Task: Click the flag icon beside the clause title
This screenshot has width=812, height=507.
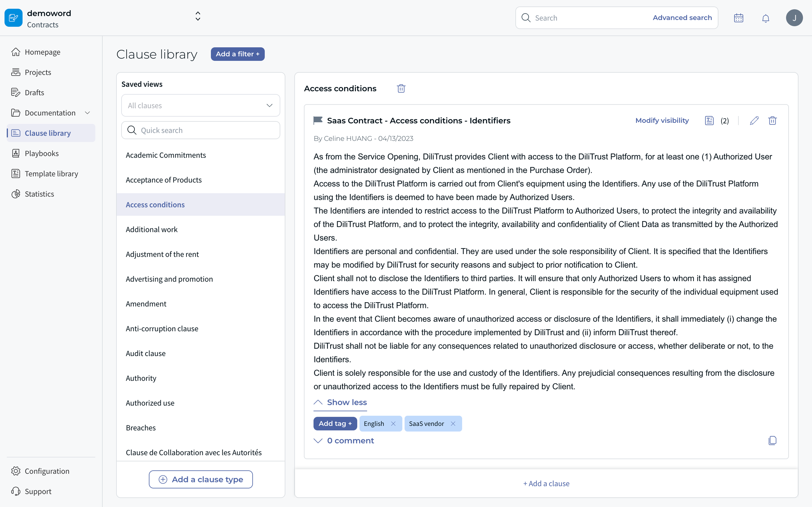Action: 318,120
